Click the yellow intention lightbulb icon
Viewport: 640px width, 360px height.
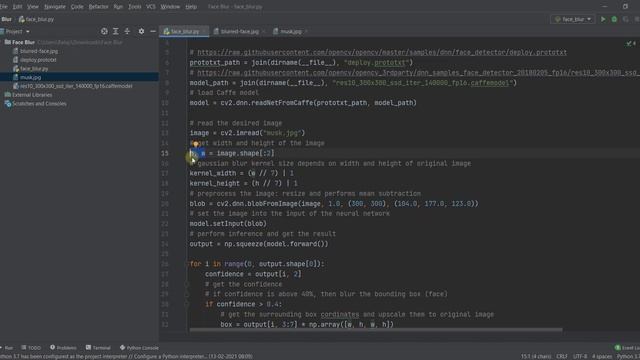[x=196, y=144]
